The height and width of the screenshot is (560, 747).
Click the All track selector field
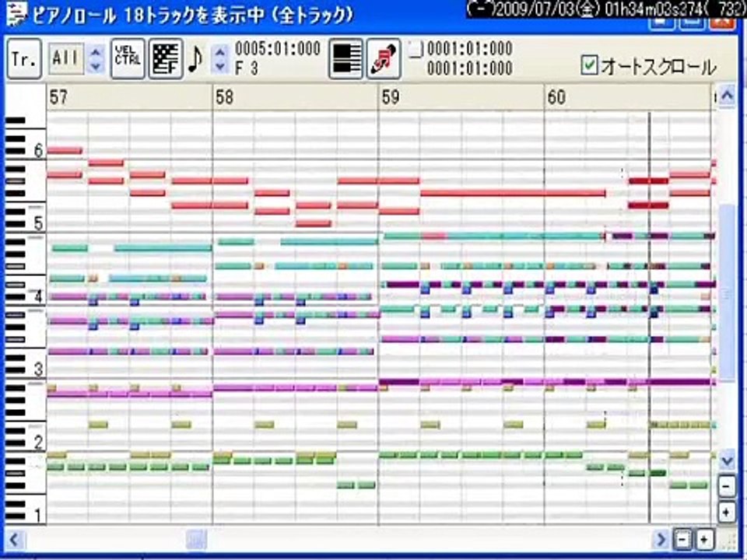pos(66,58)
